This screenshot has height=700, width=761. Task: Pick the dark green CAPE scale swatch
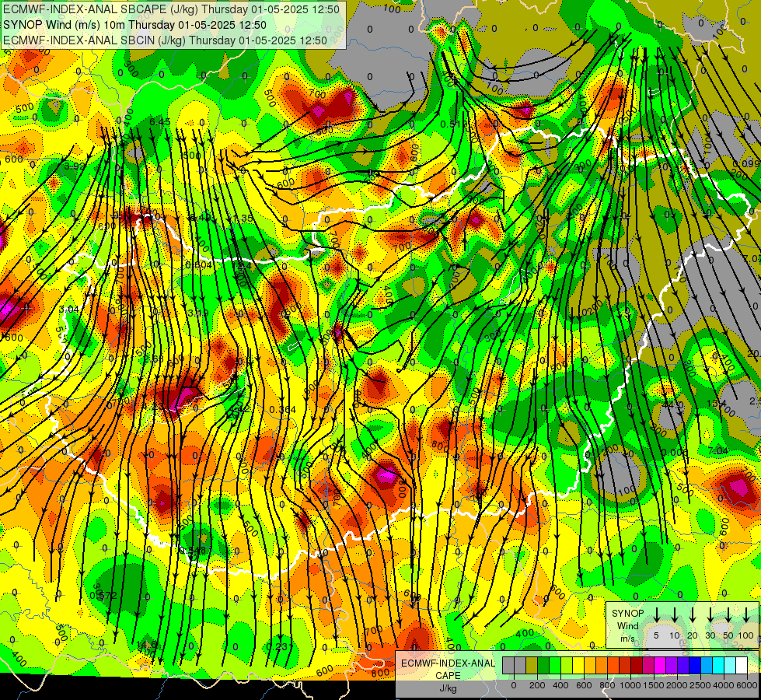click(543, 666)
